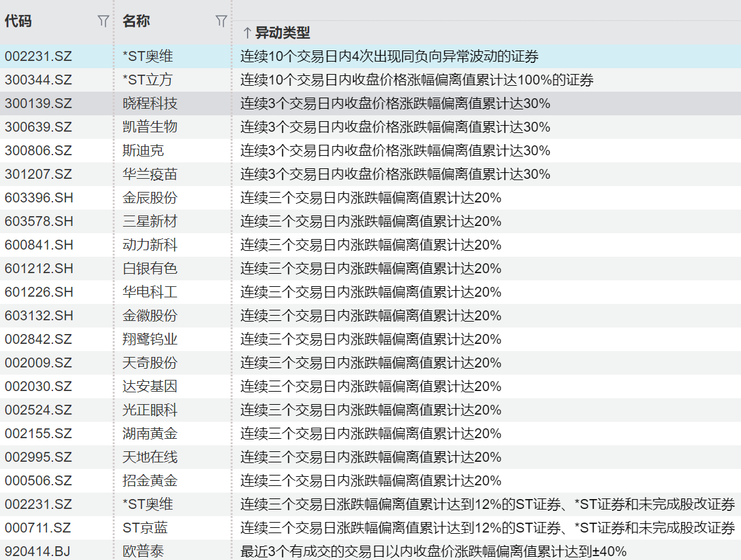Click stock name 光正眼科

click(150, 410)
